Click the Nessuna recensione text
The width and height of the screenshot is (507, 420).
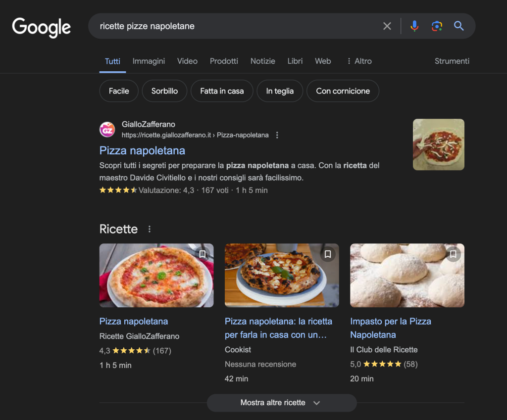260,364
